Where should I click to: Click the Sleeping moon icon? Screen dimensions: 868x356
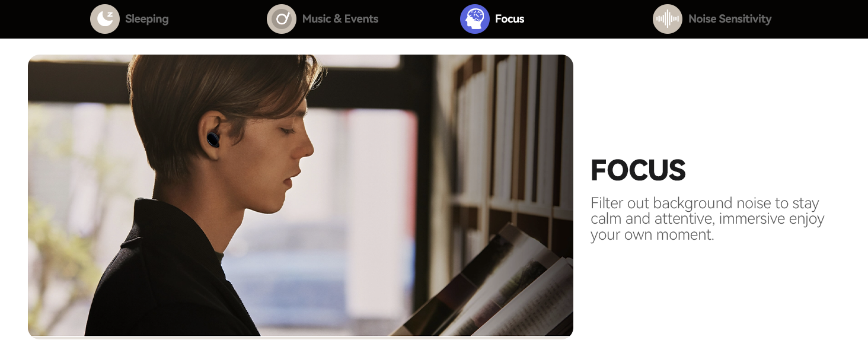pos(105,19)
